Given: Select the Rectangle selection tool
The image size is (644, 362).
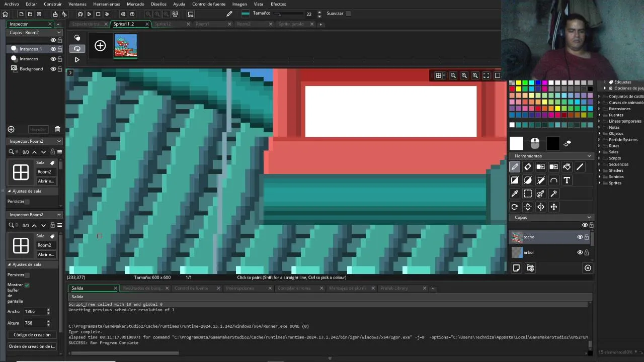Looking at the screenshot, I should coord(527,194).
